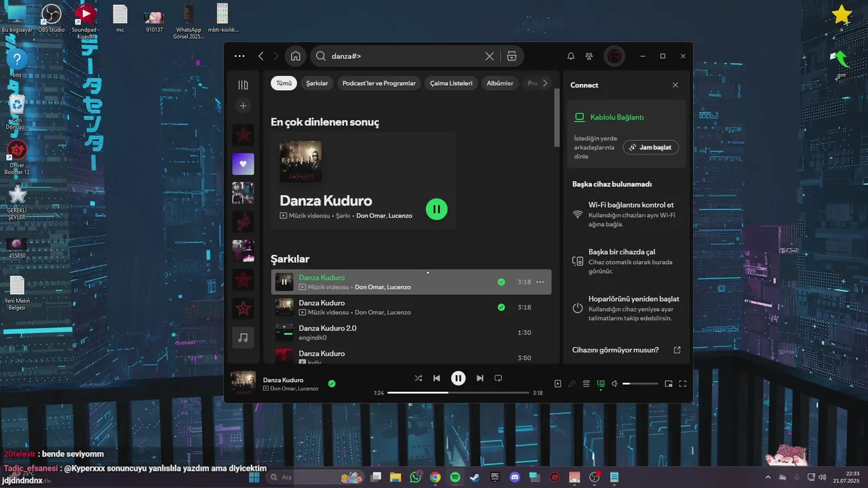This screenshot has width=868, height=488.
Task: Click the Jam başlat button
Action: (650, 147)
